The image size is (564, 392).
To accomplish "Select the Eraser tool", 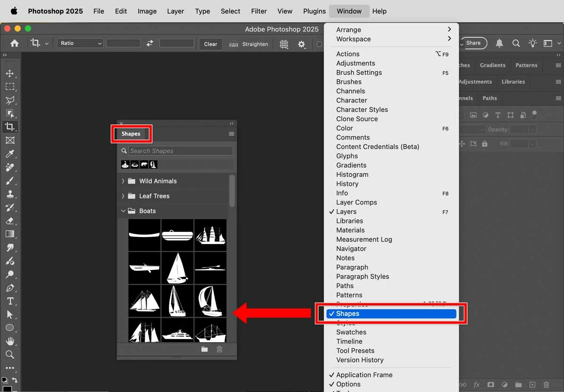I will coord(10,221).
